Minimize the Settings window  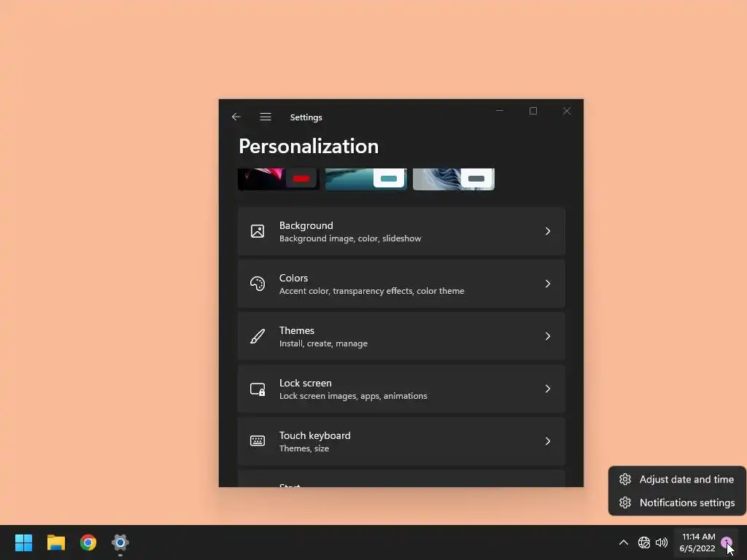[499, 111]
